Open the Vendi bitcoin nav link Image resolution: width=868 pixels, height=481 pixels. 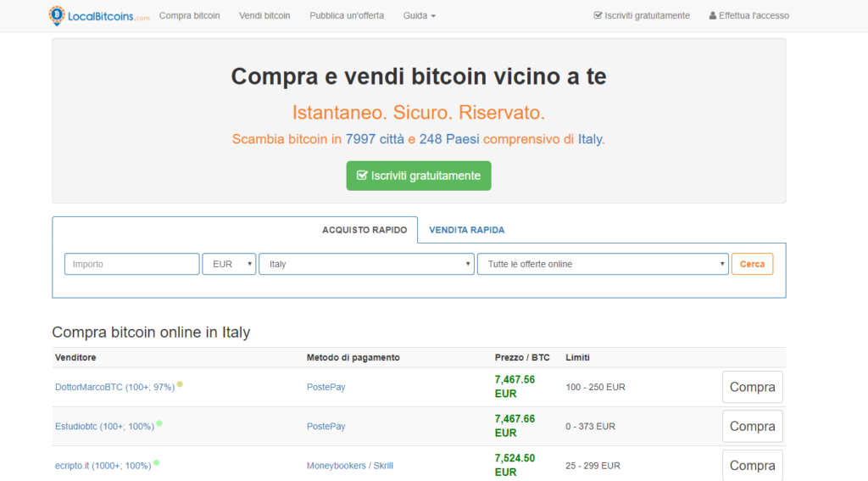click(264, 15)
